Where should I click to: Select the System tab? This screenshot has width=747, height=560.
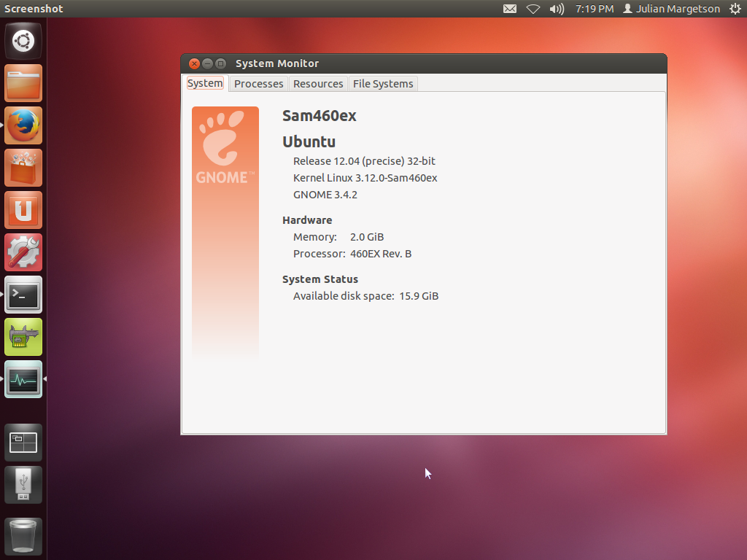pyautogui.click(x=205, y=83)
